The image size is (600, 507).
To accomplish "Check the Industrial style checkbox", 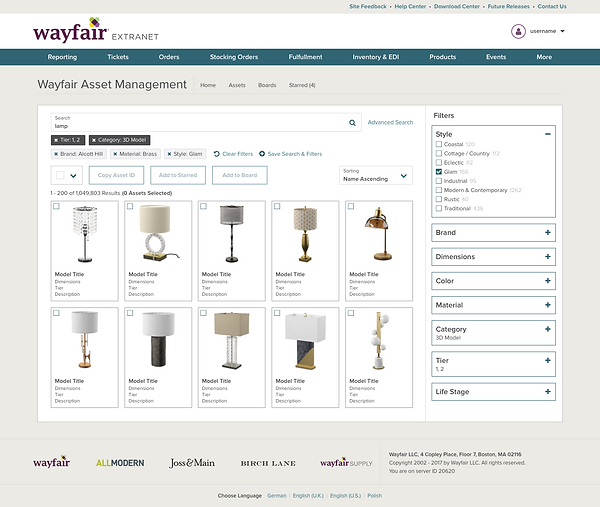I will [x=439, y=181].
